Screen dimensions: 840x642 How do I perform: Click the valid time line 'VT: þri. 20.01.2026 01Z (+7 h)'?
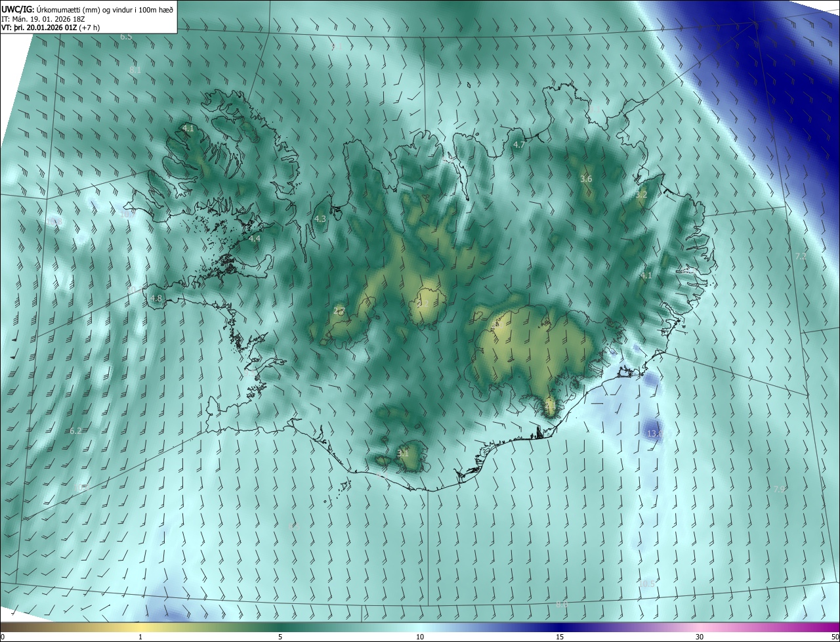point(51,28)
